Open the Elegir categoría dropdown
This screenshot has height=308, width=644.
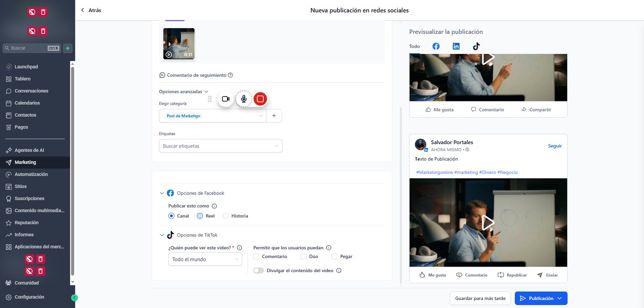[213, 116]
